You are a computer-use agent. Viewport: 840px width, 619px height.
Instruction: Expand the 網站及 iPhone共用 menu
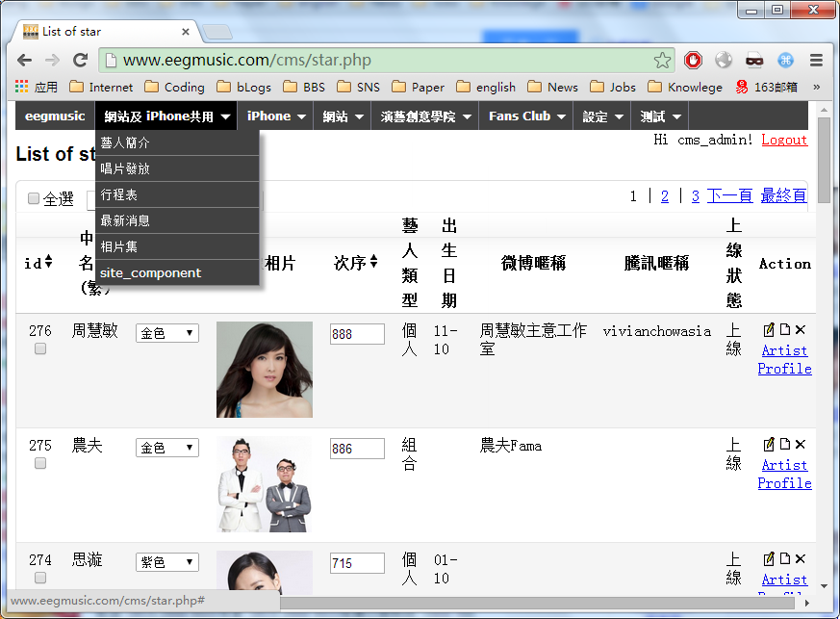tap(166, 116)
